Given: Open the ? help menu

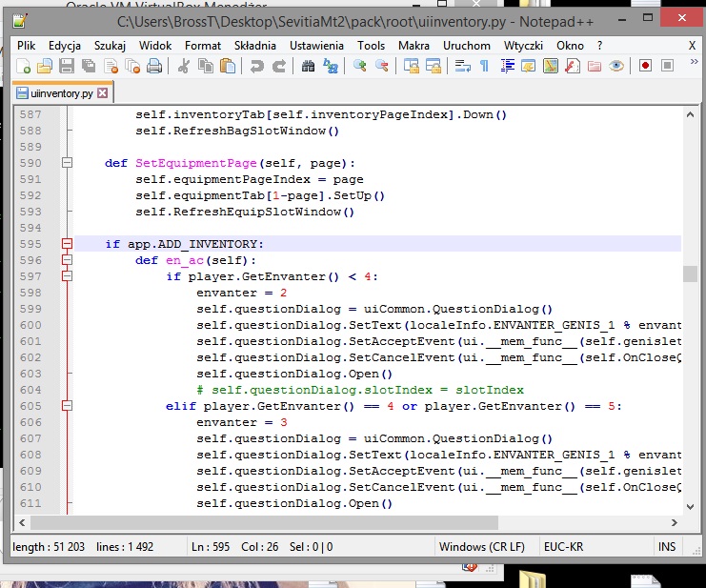Looking at the screenshot, I should (599, 46).
